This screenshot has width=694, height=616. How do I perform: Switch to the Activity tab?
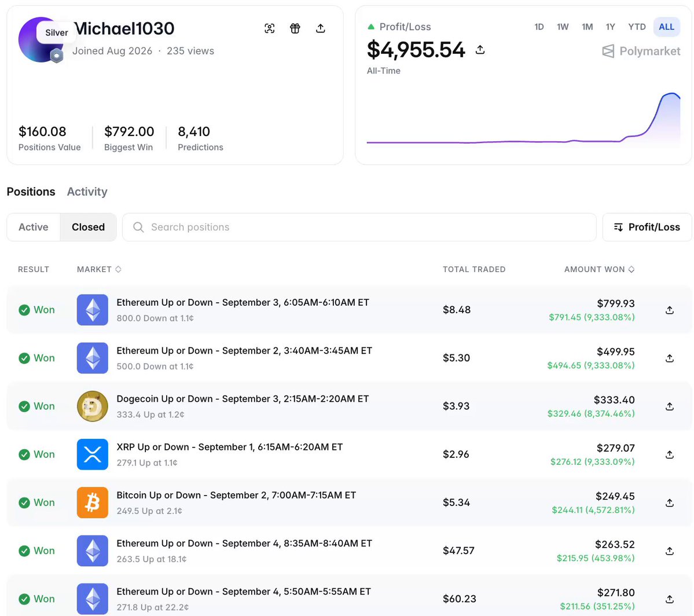click(87, 192)
